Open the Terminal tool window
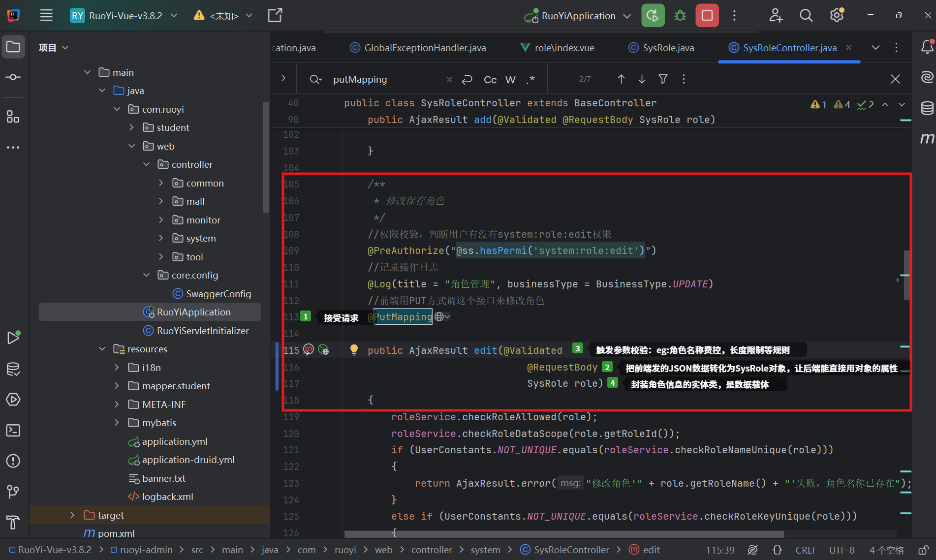The image size is (936, 560). (13, 430)
